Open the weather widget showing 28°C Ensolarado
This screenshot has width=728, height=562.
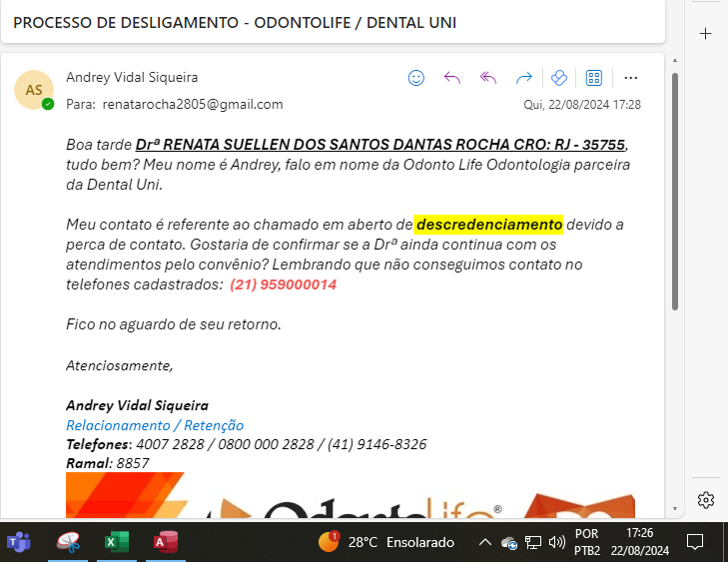pyautogui.click(x=386, y=542)
